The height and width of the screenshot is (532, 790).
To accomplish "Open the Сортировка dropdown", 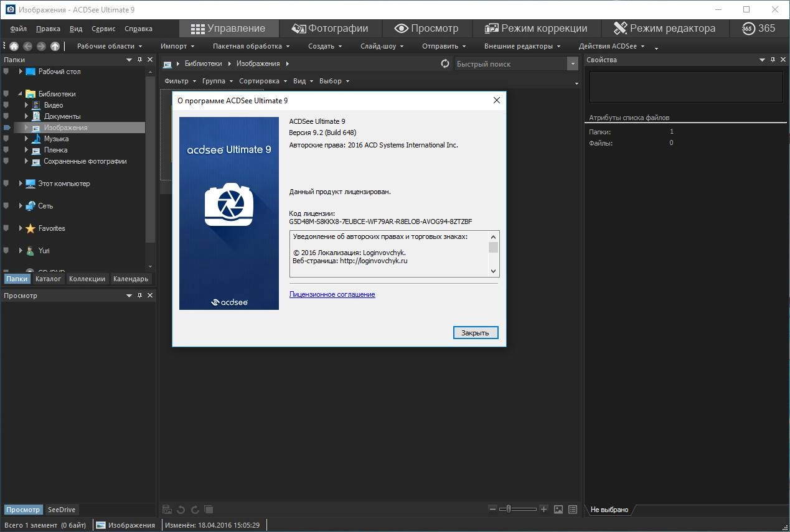I will (263, 81).
